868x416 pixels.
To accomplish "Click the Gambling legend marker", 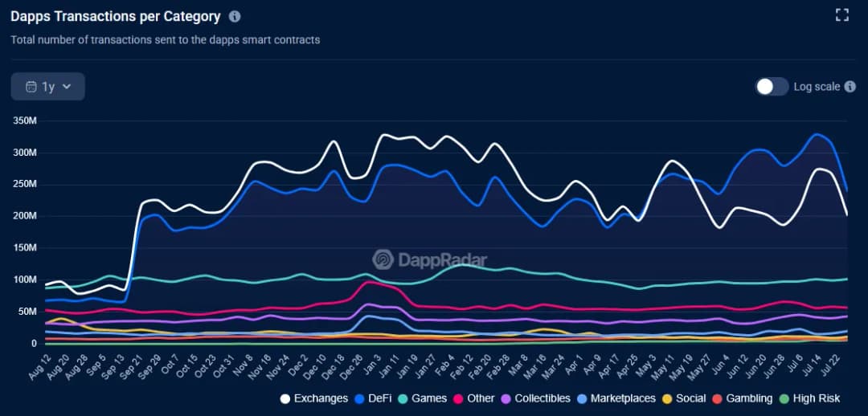I will pyautogui.click(x=719, y=398).
